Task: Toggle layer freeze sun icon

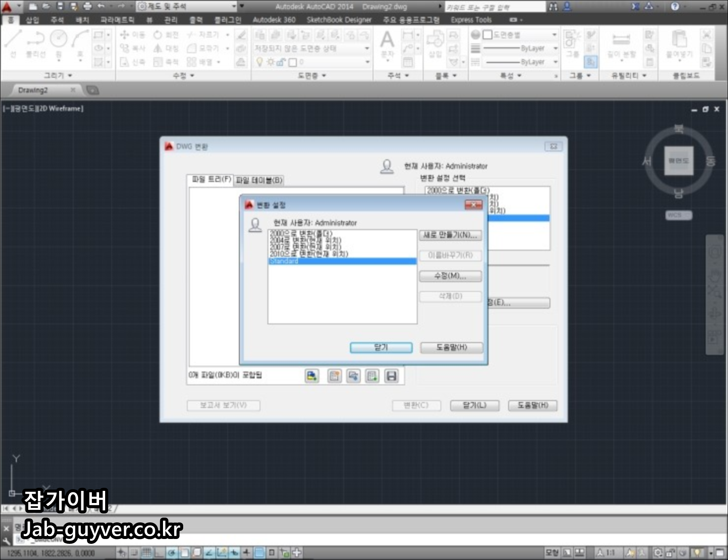Action: [x=270, y=62]
